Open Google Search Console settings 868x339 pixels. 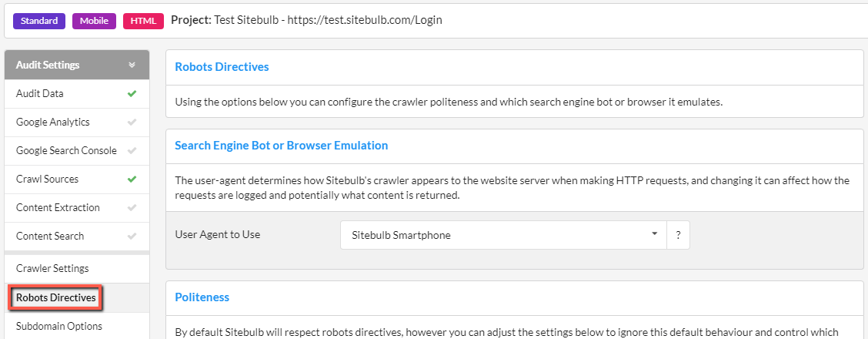[77, 151]
